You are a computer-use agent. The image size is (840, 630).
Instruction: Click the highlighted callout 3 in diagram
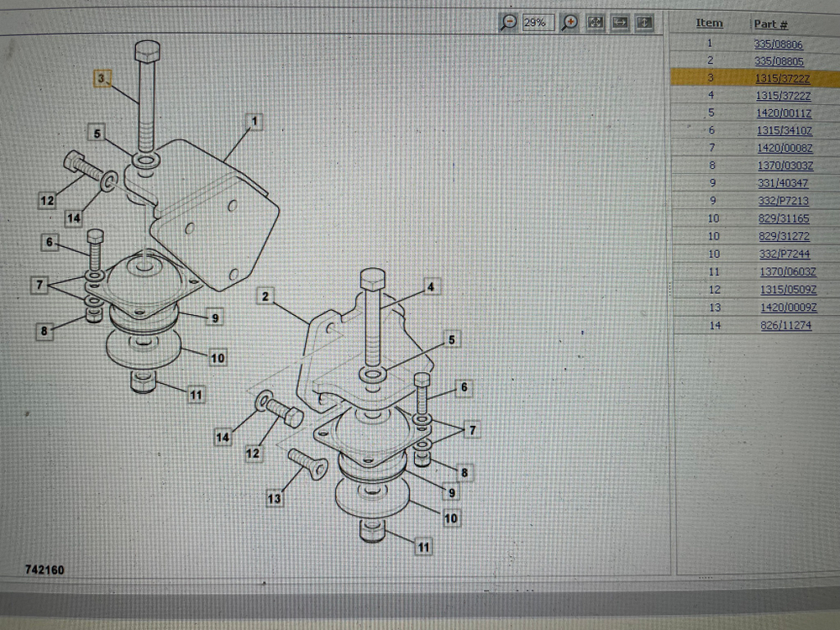(x=101, y=78)
